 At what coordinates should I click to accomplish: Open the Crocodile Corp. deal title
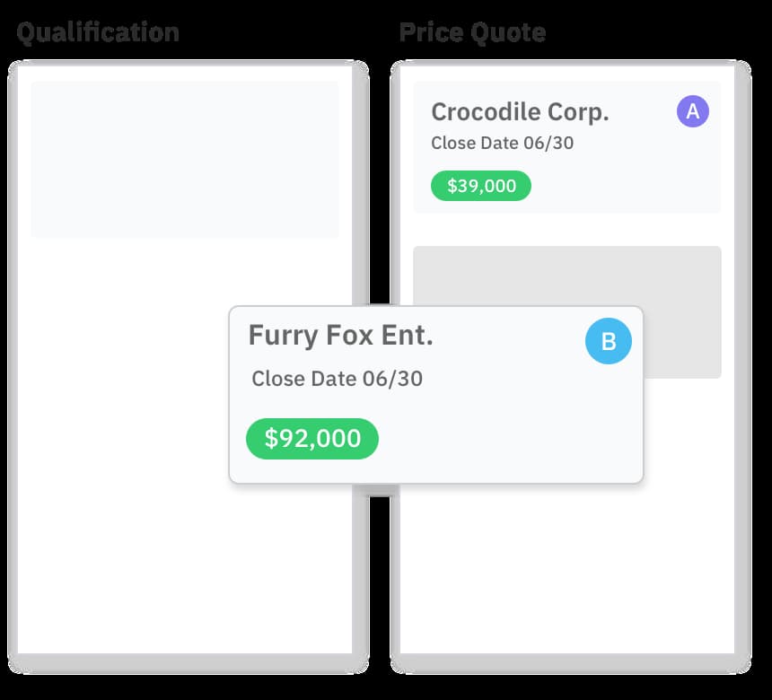click(x=520, y=112)
